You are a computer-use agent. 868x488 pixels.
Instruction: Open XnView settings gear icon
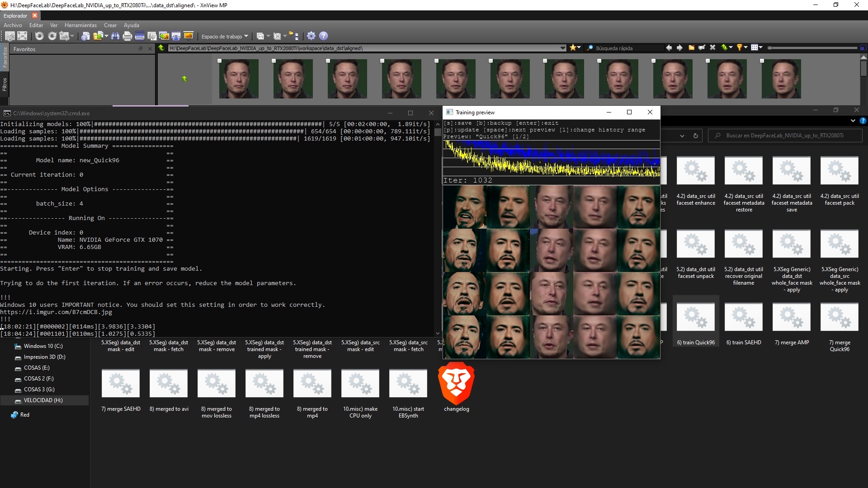click(x=311, y=36)
